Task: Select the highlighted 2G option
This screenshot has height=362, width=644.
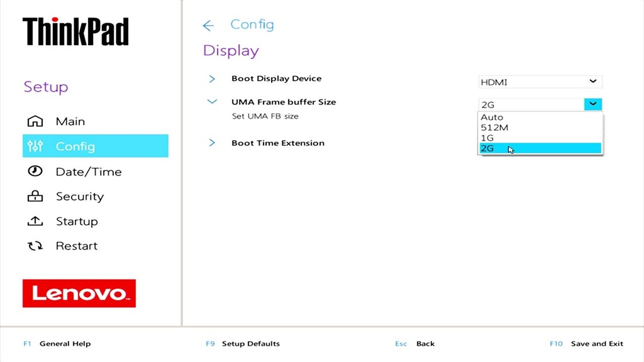Action: (540, 148)
